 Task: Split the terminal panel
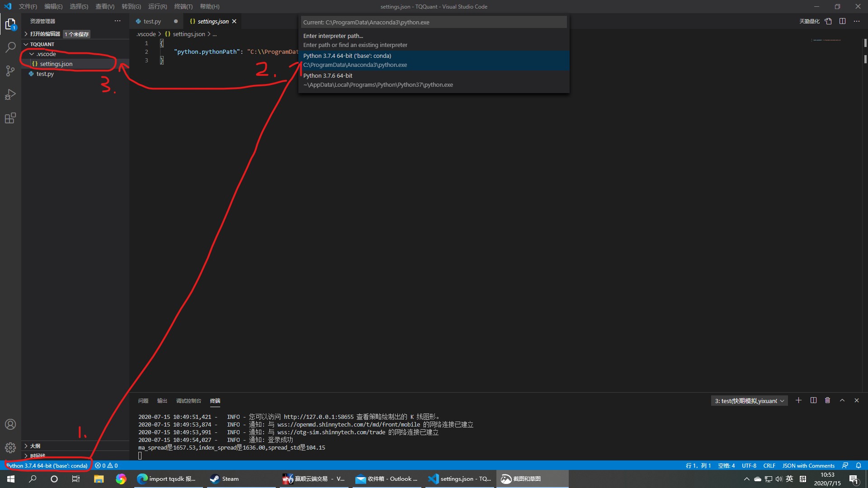coord(813,400)
